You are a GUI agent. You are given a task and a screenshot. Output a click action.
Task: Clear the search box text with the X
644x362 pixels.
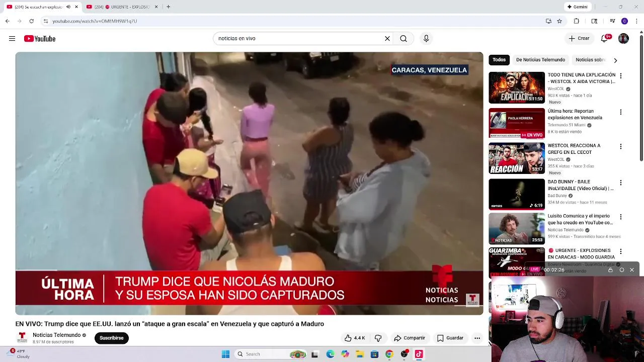(x=387, y=38)
